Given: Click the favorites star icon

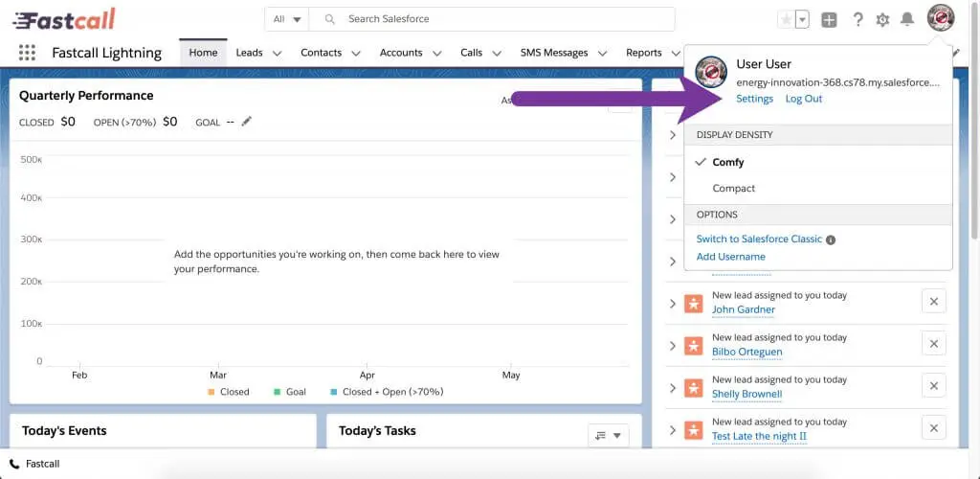Looking at the screenshot, I should click(787, 20).
